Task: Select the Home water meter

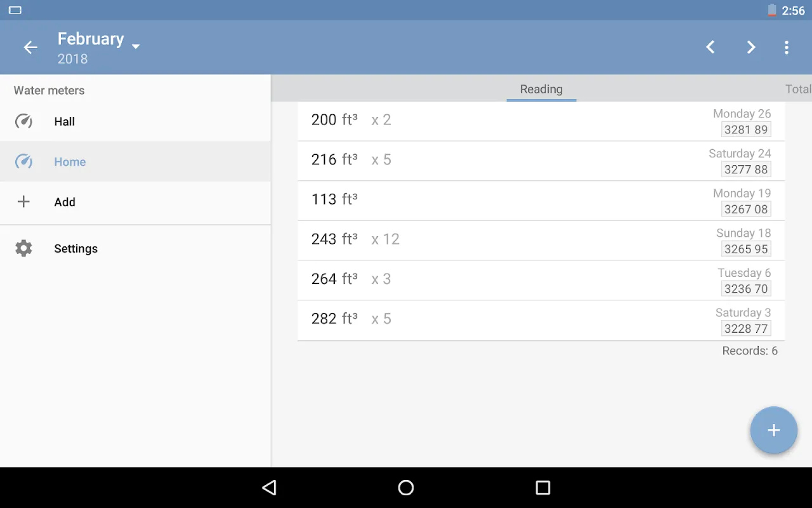Action: coord(135,161)
